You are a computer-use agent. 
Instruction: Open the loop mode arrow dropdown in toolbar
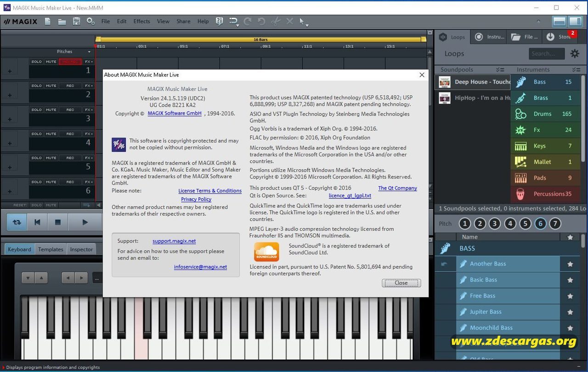pos(234,22)
